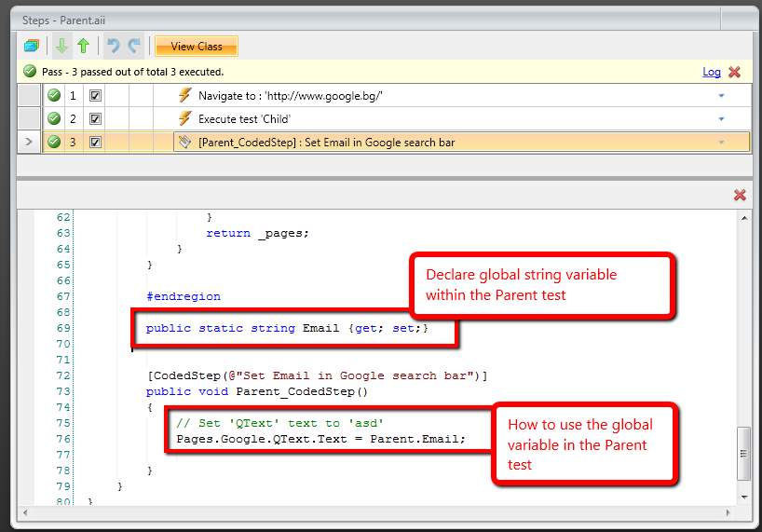The image size is (762, 532).
Task: Click 'Pass - 3 passed out of total 3' text
Action: pos(132,72)
